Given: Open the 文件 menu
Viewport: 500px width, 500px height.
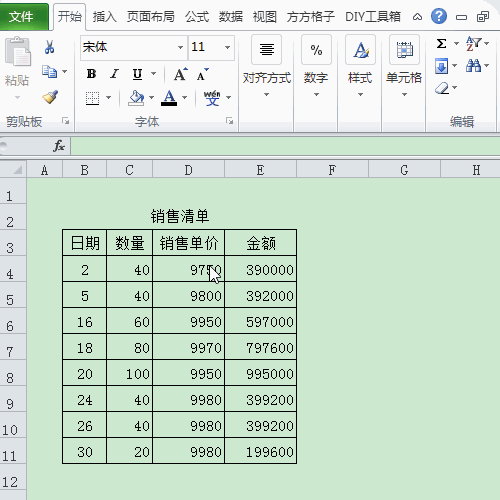Looking at the screenshot, I should [23, 17].
